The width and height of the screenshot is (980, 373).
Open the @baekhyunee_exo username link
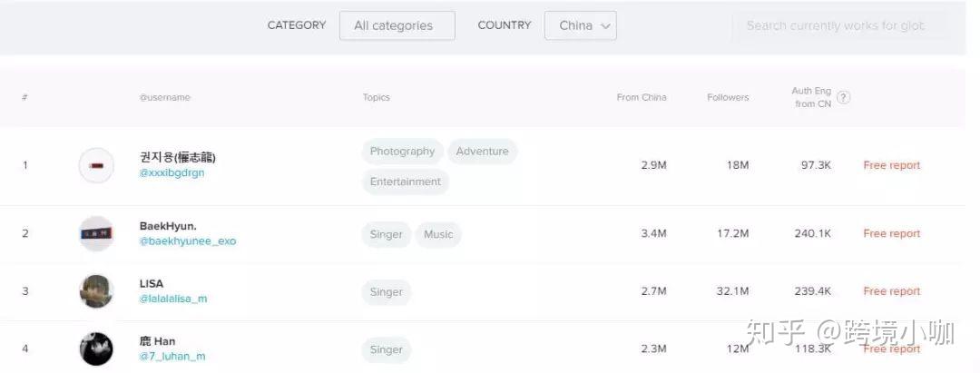click(188, 241)
